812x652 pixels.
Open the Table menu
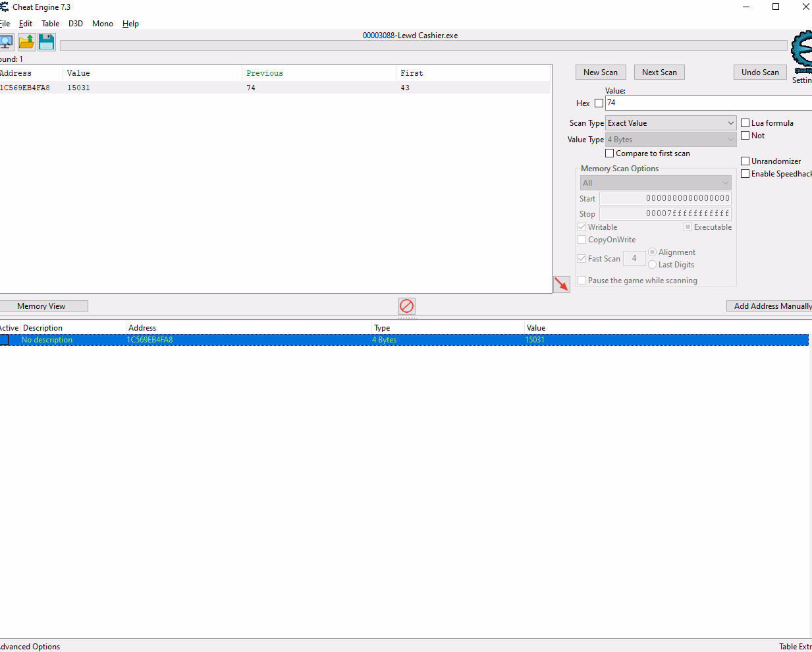pos(51,24)
